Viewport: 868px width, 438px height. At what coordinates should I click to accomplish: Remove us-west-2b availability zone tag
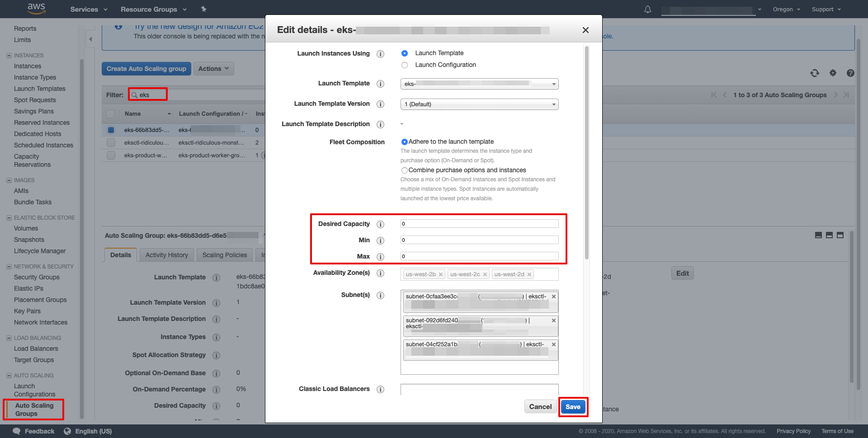click(441, 274)
